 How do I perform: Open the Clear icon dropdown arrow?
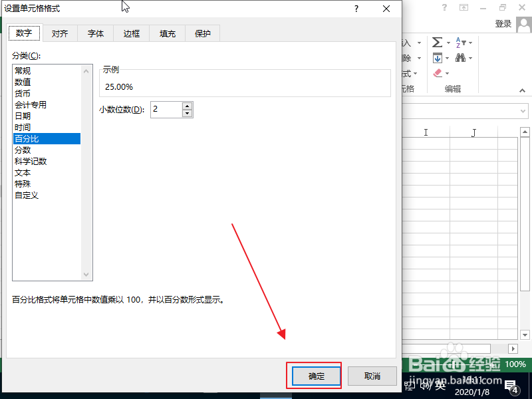(x=447, y=73)
